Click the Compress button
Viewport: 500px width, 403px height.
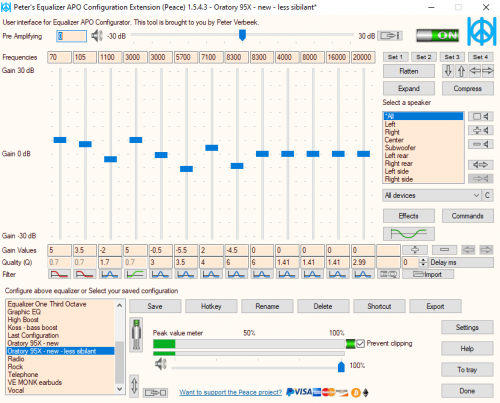tap(468, 88)
